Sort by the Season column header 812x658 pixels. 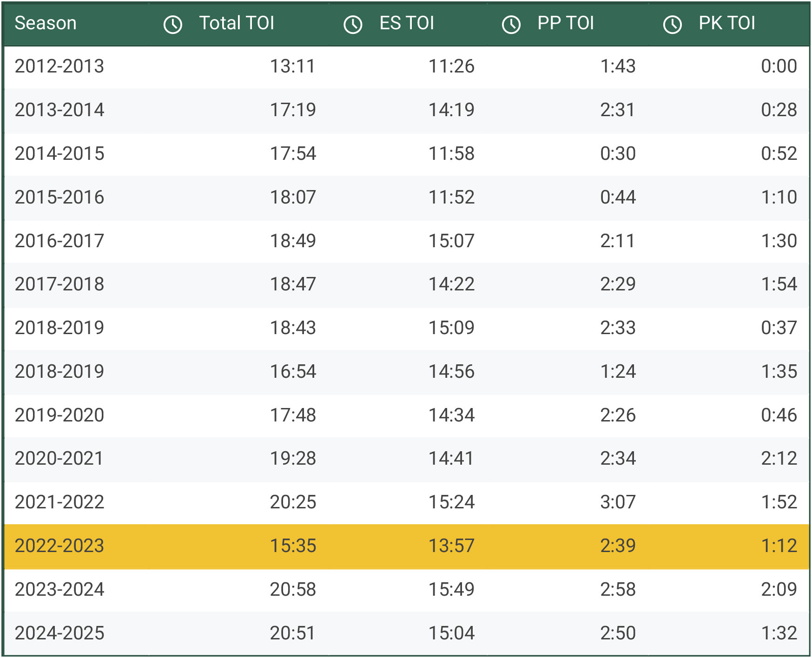pyautogui.click(x=46, y=23)
